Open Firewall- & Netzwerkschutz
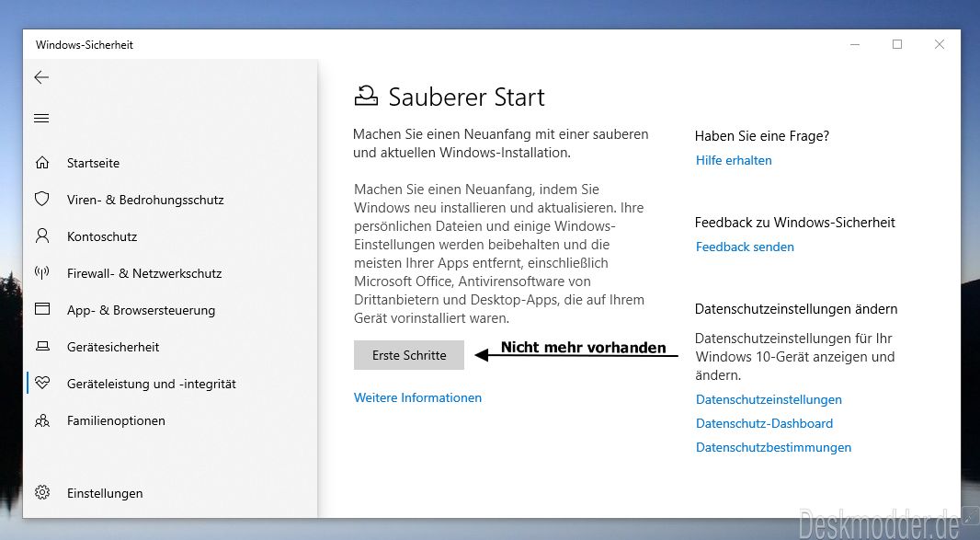980x540 pixels. [144, 273]
